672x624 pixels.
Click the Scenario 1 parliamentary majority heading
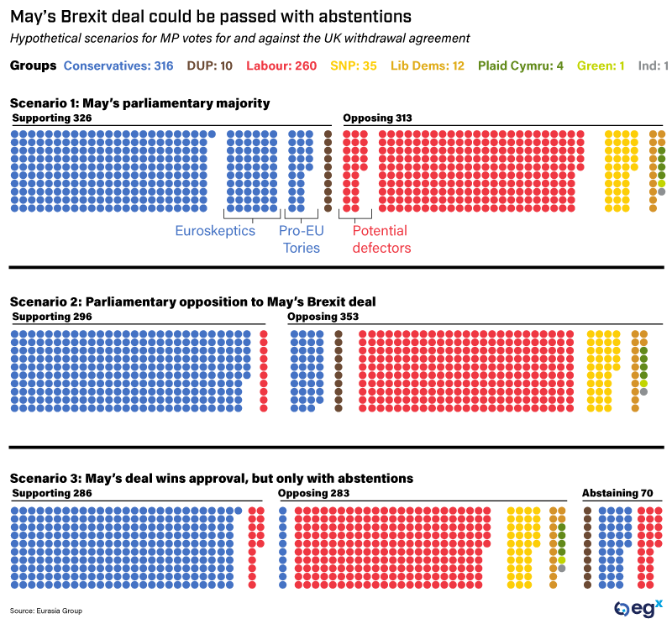click(140, 103)
